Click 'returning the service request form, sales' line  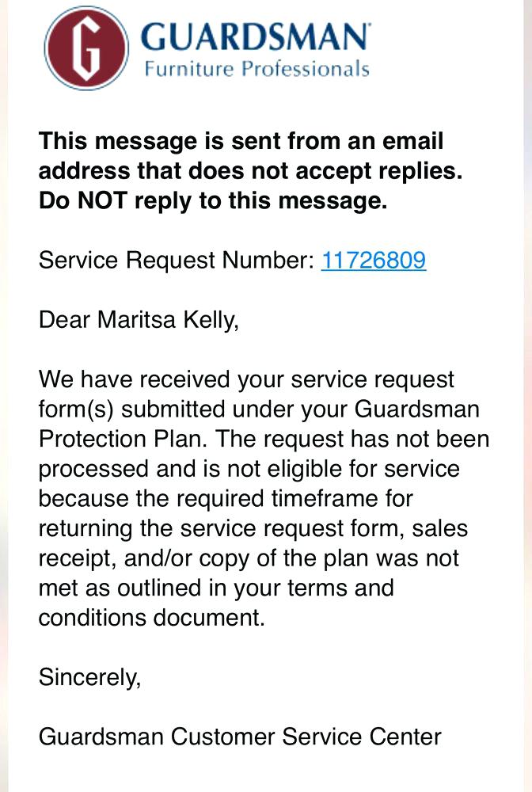(253, 528)
